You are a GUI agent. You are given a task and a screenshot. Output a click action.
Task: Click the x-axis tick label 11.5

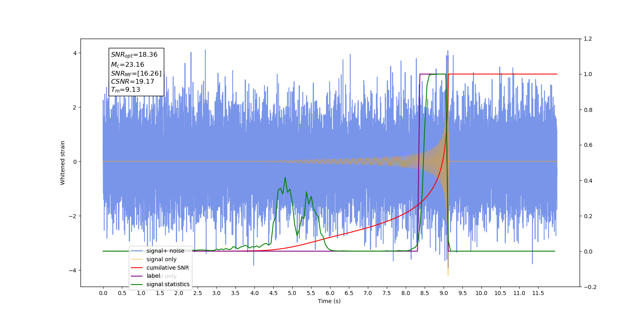click(538, 293)
